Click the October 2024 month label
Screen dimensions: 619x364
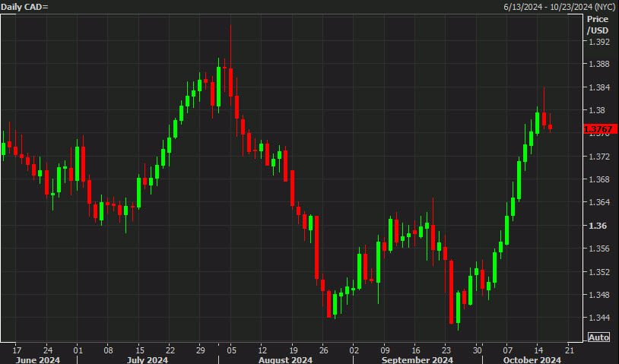click(x=532, y=359)
